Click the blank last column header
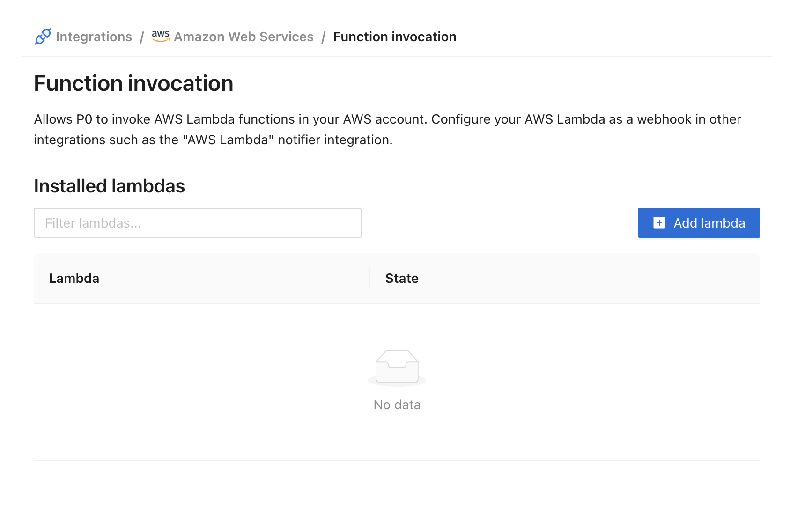This screenshot has width=812, height=515. [x=697, y=279]
